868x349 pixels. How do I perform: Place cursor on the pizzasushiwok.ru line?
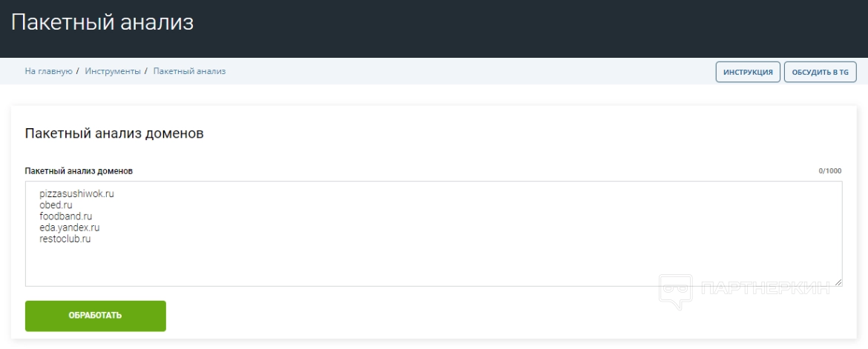coord(77,193)
